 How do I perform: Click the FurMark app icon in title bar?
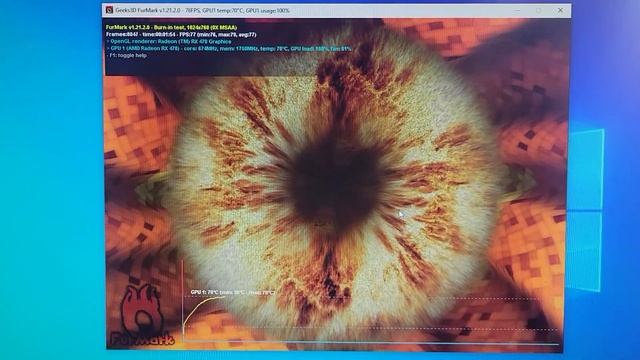[x=109, y=10]
